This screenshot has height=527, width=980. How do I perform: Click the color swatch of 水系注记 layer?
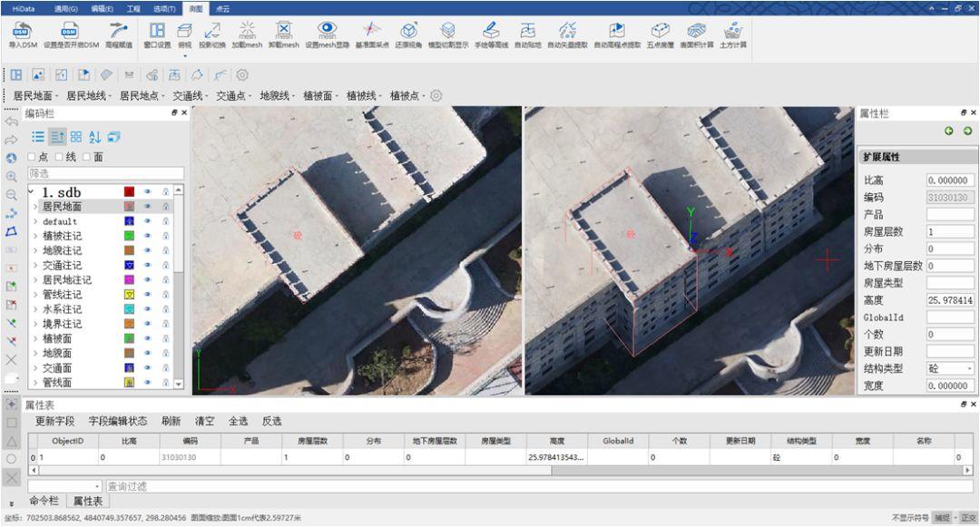(130, 309)
